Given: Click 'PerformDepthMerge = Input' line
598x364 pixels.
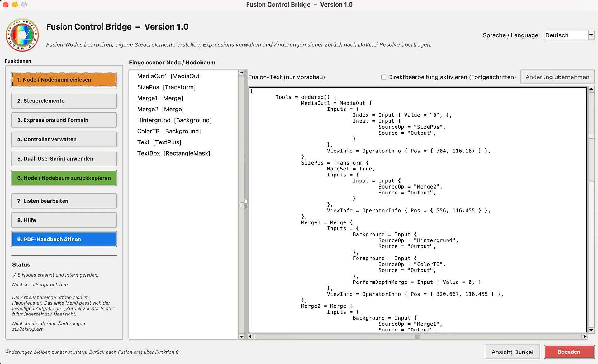Looking at the screenshot, I should point(417,282).
